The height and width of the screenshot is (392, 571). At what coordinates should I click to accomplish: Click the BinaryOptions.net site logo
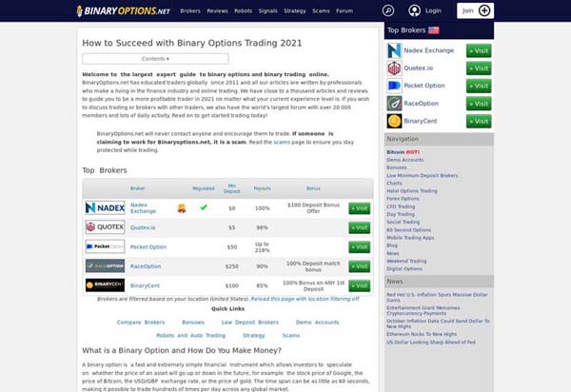tap(123, 10)
